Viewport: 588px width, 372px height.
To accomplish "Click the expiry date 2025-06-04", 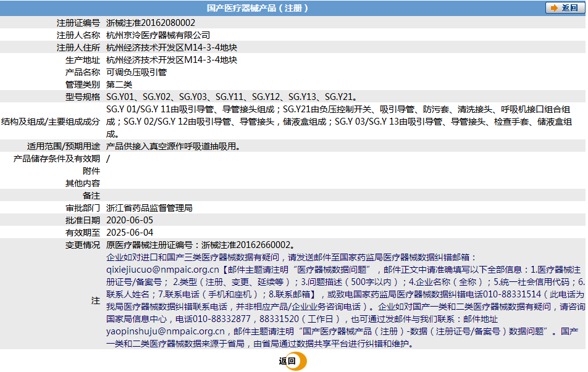I will click(130, 233).
